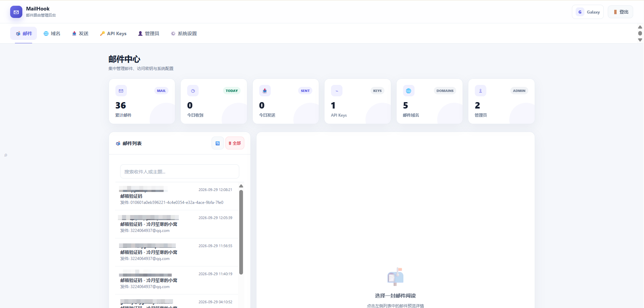644x308 pixels.
Task: Click the mail list scrollbar up arrow
Action: 241,186
